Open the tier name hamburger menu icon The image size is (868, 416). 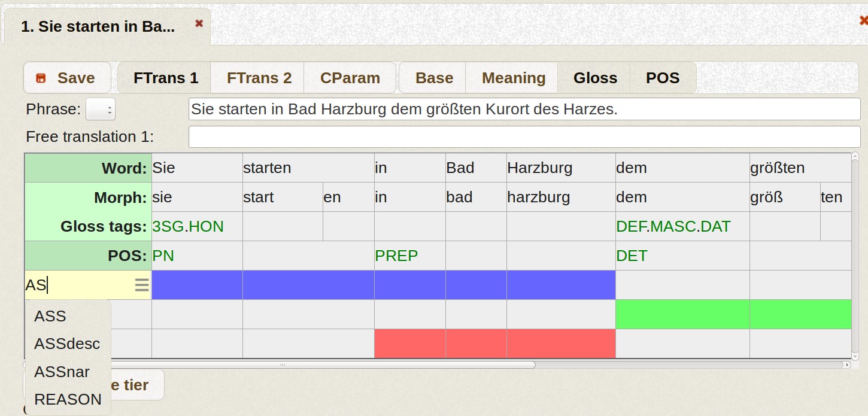(142, 285)
